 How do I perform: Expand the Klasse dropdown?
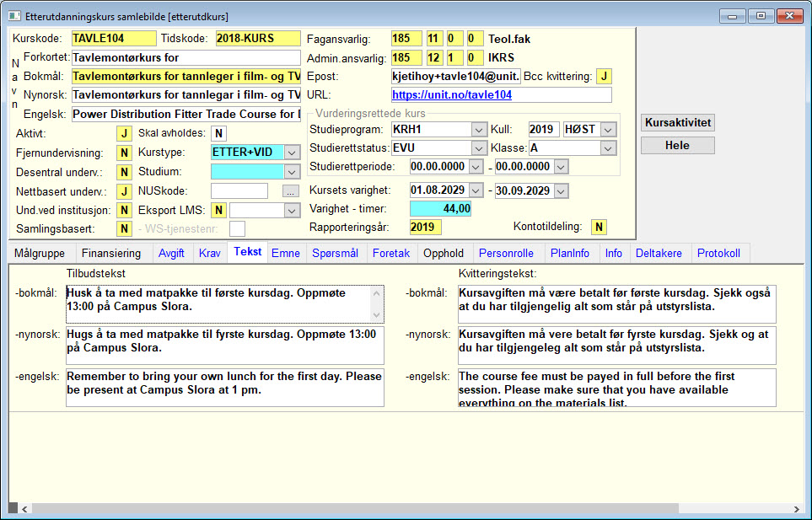609,148
